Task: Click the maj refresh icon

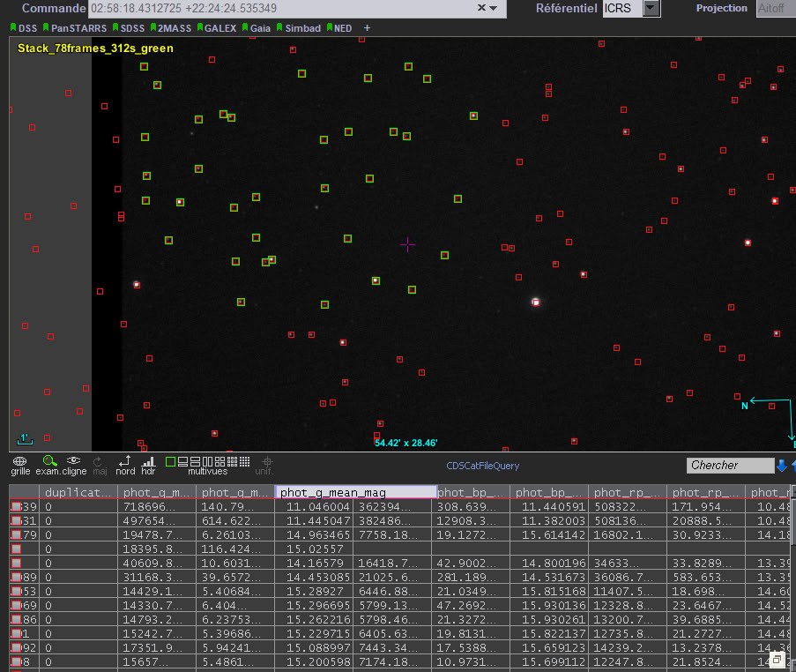Action: point(98,461)
